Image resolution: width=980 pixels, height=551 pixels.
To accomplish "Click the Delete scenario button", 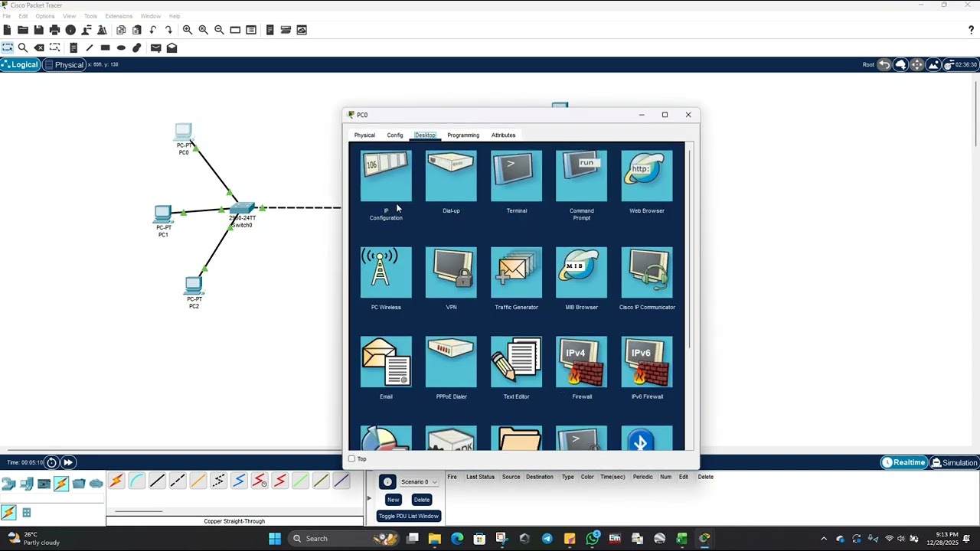I will (422, 500).
